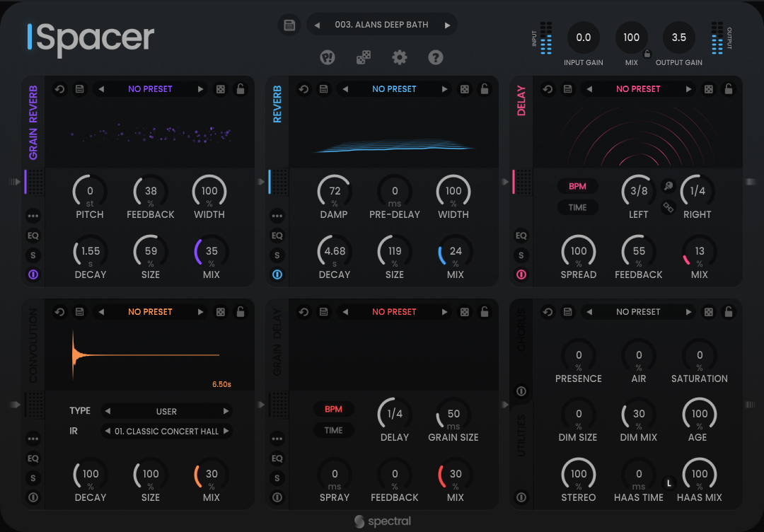The height and width of the screenshot is (532, 764).
Task: Open the Reverb EQ panel
Action: tap(277, 236)
